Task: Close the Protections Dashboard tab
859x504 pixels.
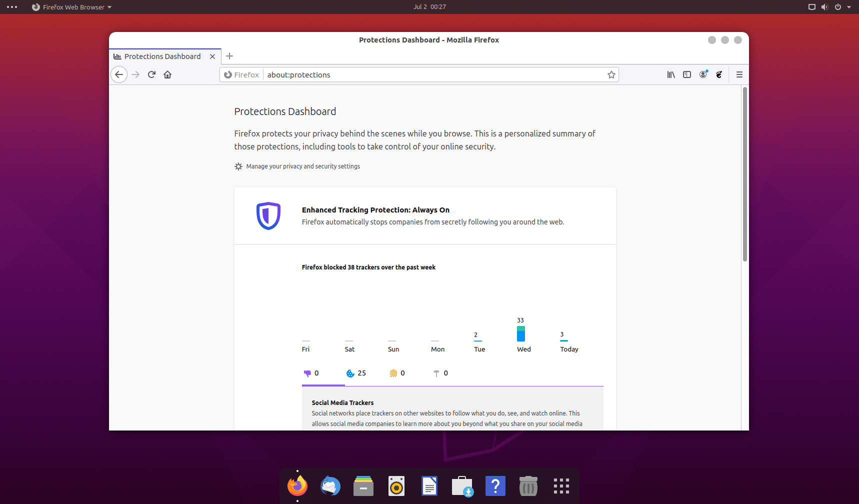Action: tap(212, 56)
